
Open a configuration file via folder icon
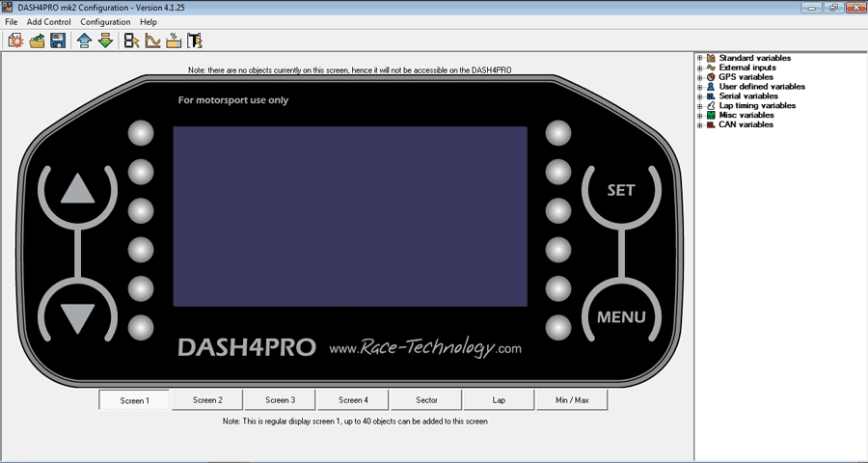coord(37,41)
